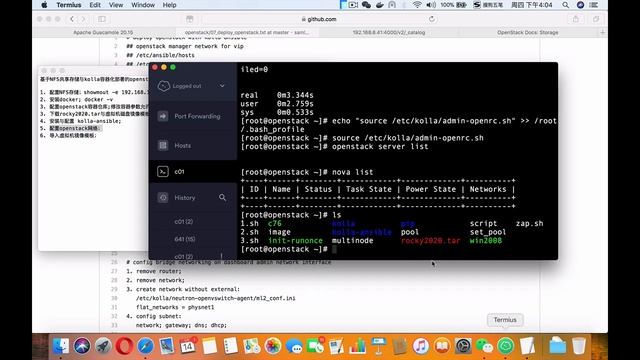Switch to openstack deploy_openstack.txt tab
Image resolution: width=640 pixels, height=360 pixels.
tap(247, 32)
